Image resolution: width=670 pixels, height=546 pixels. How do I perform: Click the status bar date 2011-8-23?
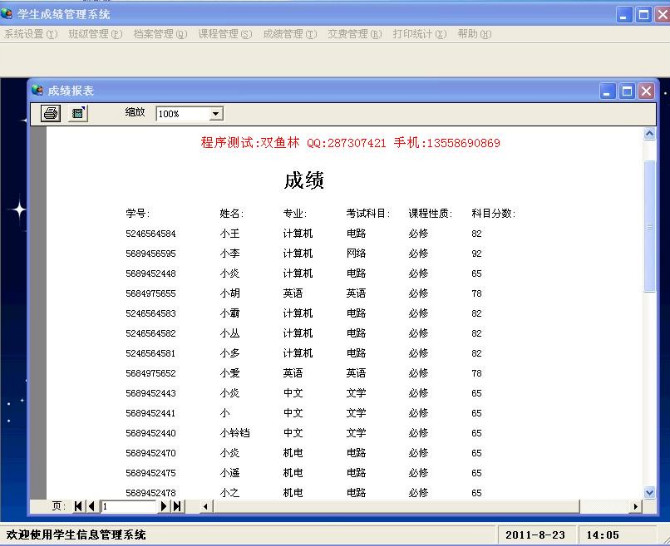point(535,535)
